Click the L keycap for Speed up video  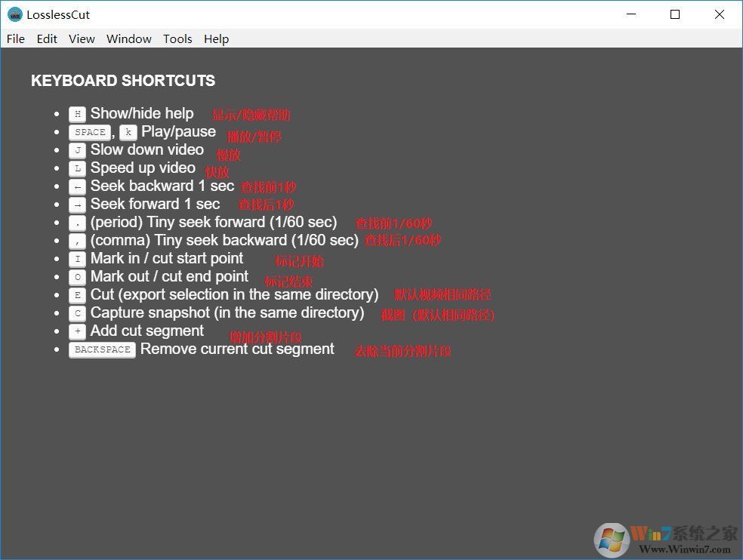78,168
